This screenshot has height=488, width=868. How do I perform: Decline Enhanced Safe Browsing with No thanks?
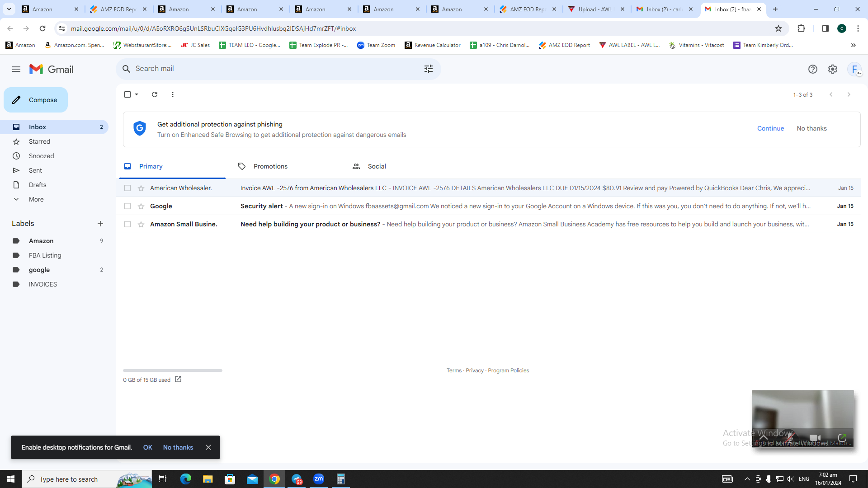[x=811, y=128]
